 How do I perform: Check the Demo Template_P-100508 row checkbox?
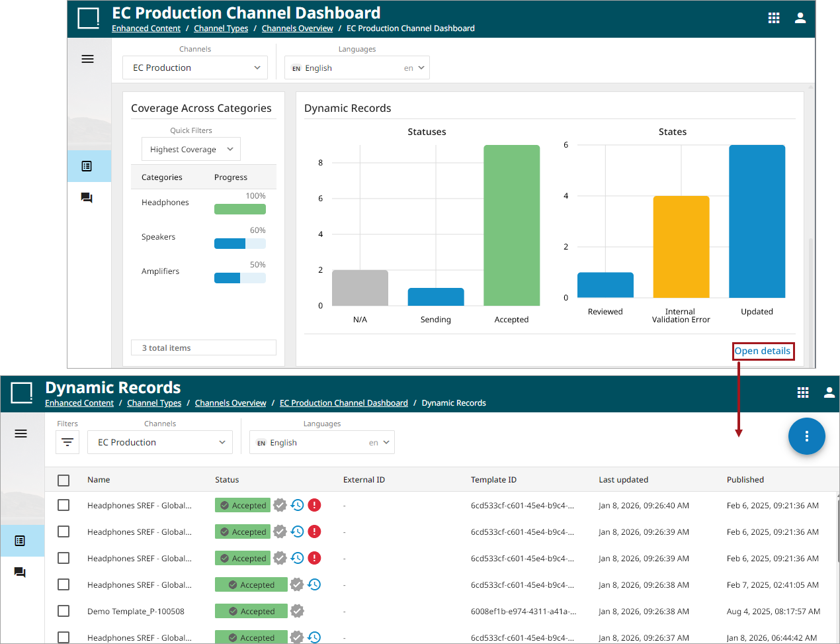point(63,611)
